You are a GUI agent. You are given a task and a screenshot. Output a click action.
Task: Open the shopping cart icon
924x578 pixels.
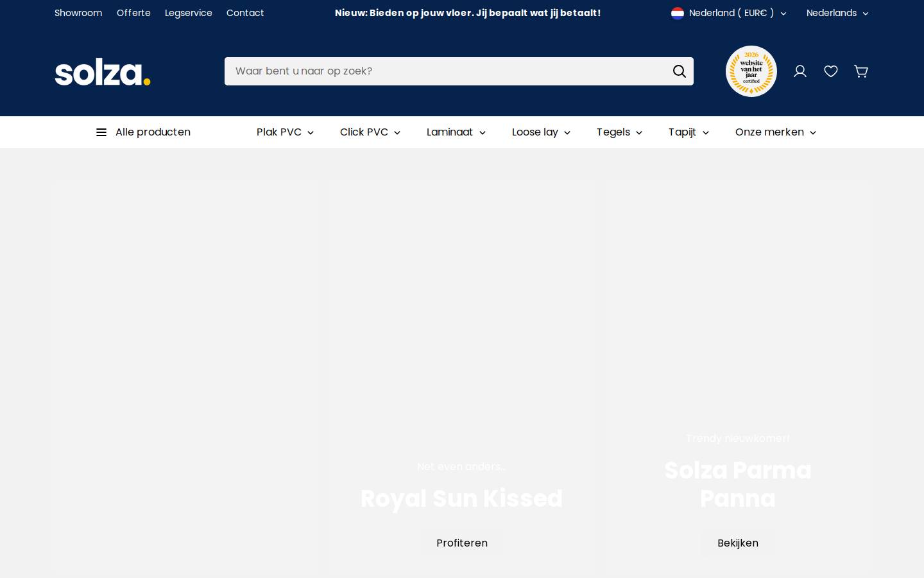[861, 71]
